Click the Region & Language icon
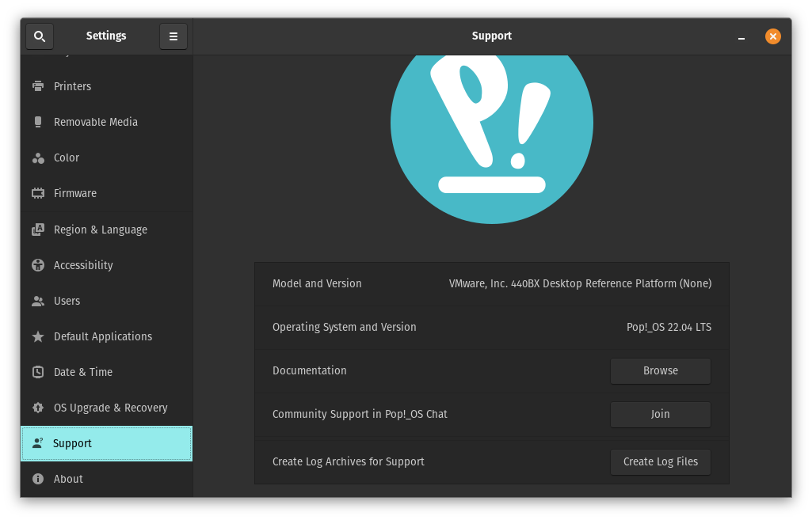The width and height of the screenshot is (812, 520). tap(38, 230)
